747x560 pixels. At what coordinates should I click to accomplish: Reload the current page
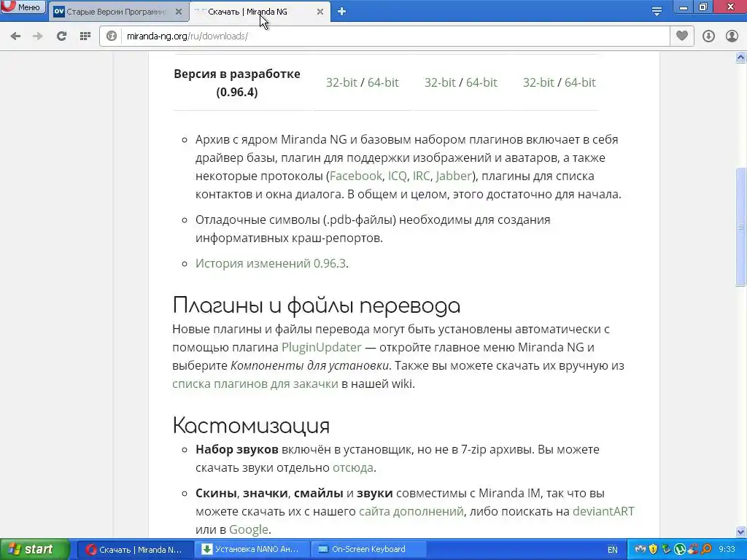coord(61,36)
